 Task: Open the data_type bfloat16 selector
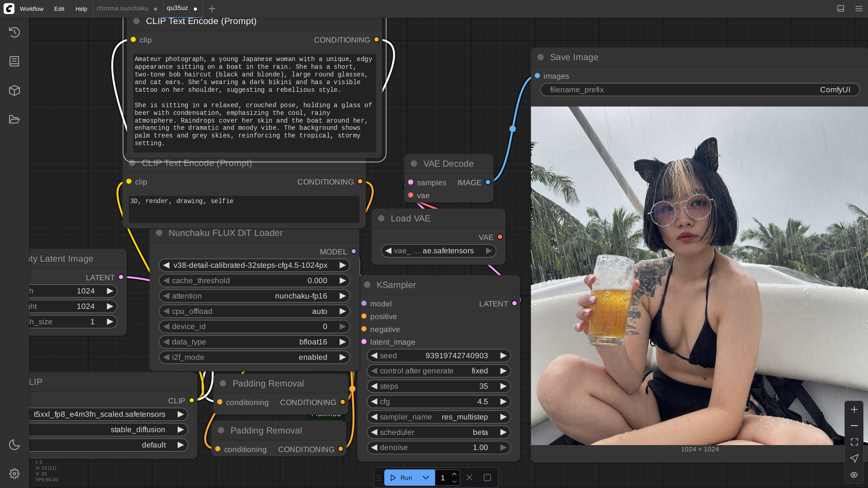click(x=255, y=342)
